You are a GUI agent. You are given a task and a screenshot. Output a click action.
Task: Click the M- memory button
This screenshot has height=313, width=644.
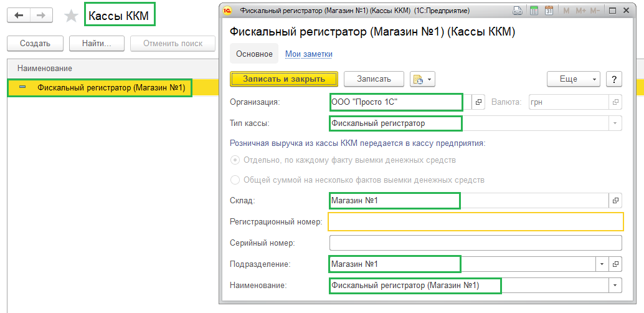point(595,11)
